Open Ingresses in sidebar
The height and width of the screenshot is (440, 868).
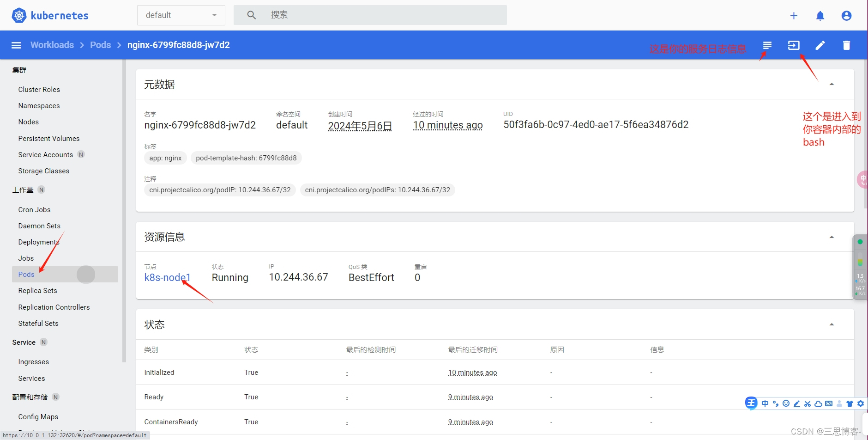pyautogui.click(x=33, y=362)
